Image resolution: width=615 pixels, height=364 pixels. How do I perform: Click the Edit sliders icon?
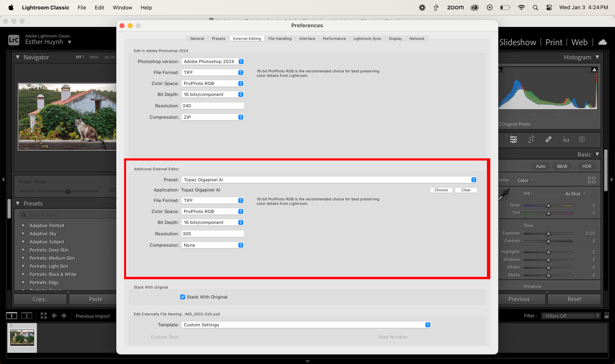point(514,139)
